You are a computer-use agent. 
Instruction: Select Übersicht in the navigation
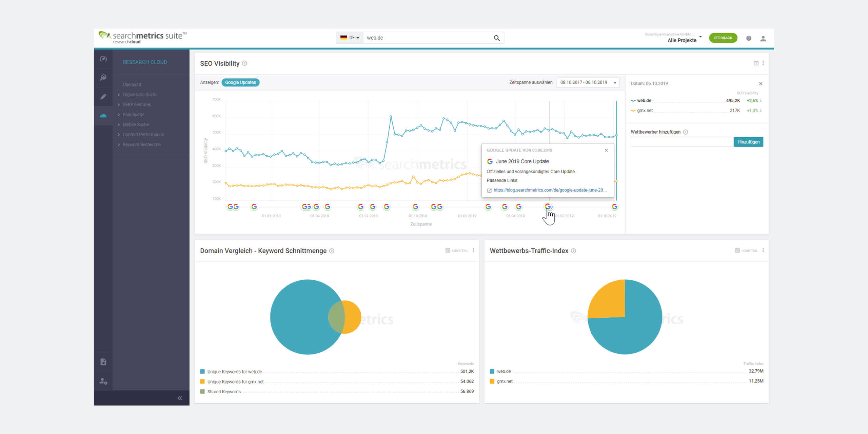pos(132,84)
